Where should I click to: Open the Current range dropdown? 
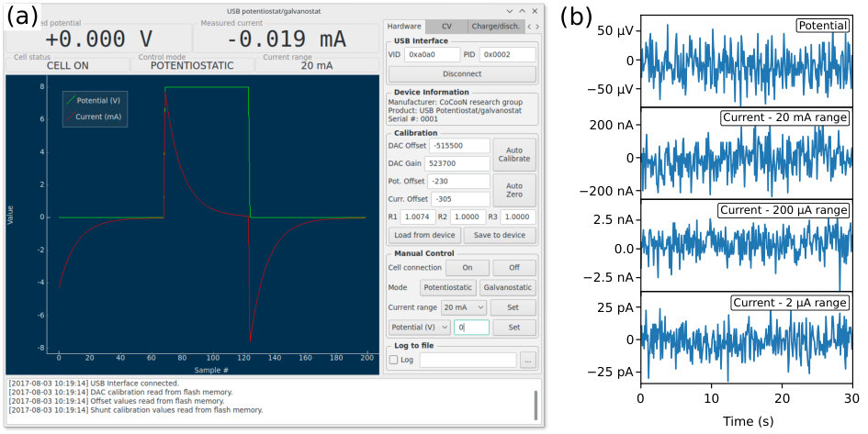[463, 307]
